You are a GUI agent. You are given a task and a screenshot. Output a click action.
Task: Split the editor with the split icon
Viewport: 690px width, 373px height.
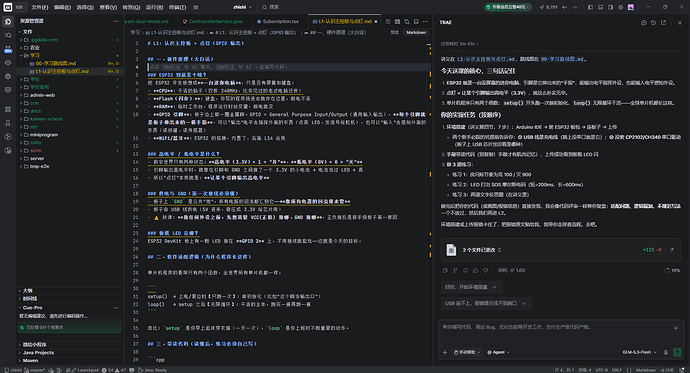point(416,21)
